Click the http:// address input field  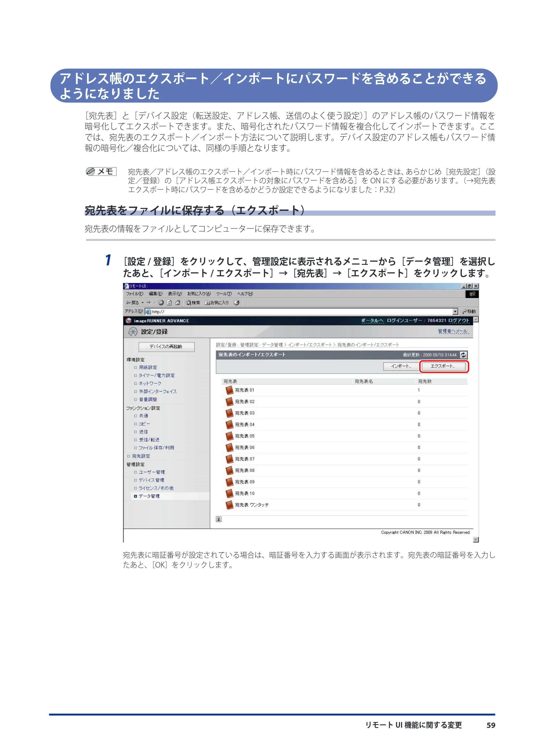(301, 312)
